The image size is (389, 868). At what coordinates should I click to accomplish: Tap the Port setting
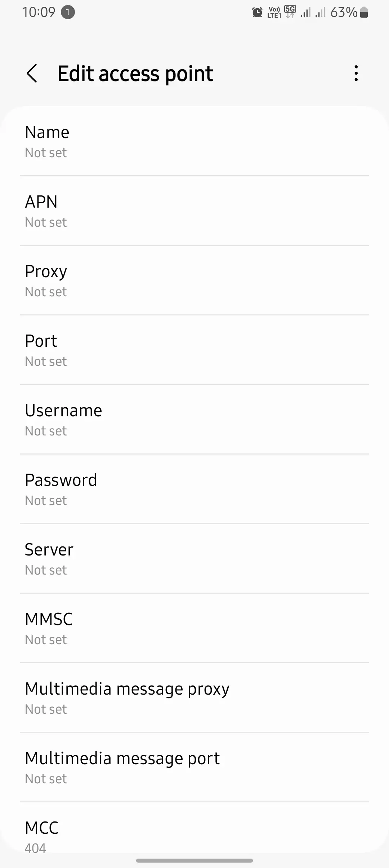click(x=194, y=350)
